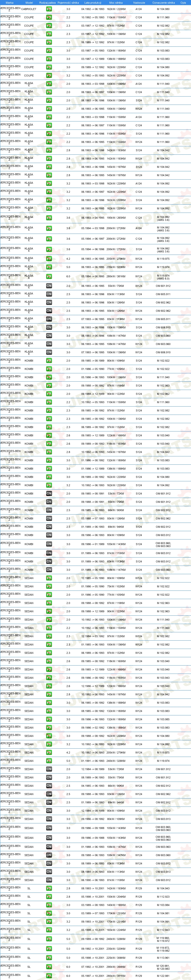The image size is (191, 980).
Task: Click the ON icon in KLASA E 55kW / 75KM row
Action: pyautogui.click(x=49, y=286)
